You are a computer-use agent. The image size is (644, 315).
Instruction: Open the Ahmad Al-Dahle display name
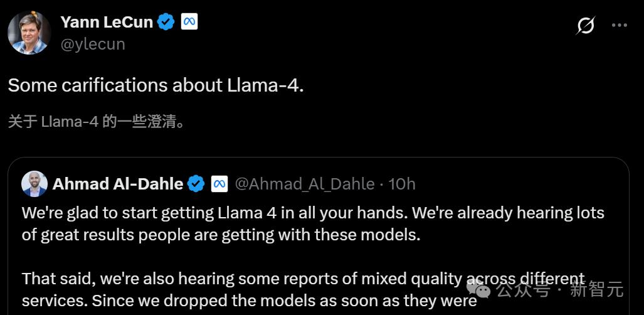(x=118, y=184)
